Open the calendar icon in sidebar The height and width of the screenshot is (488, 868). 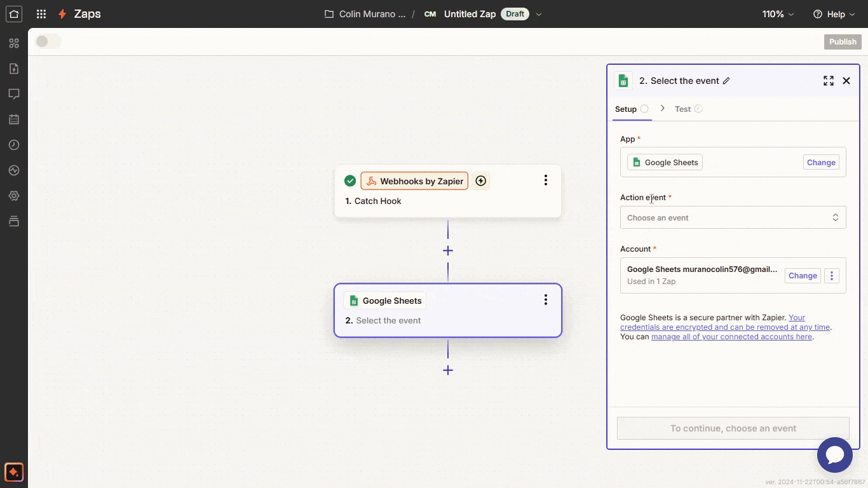(14, 119)
